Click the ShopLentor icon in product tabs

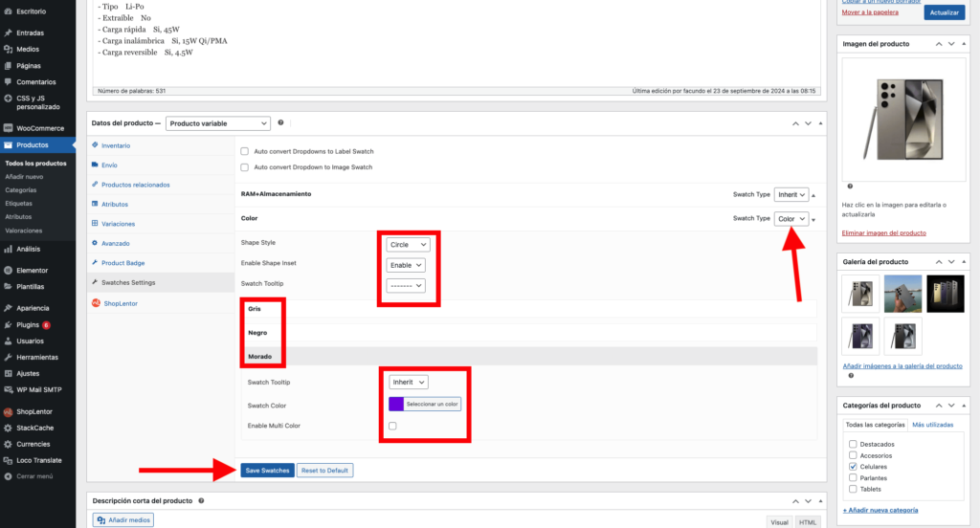click(x=96, y=303)
